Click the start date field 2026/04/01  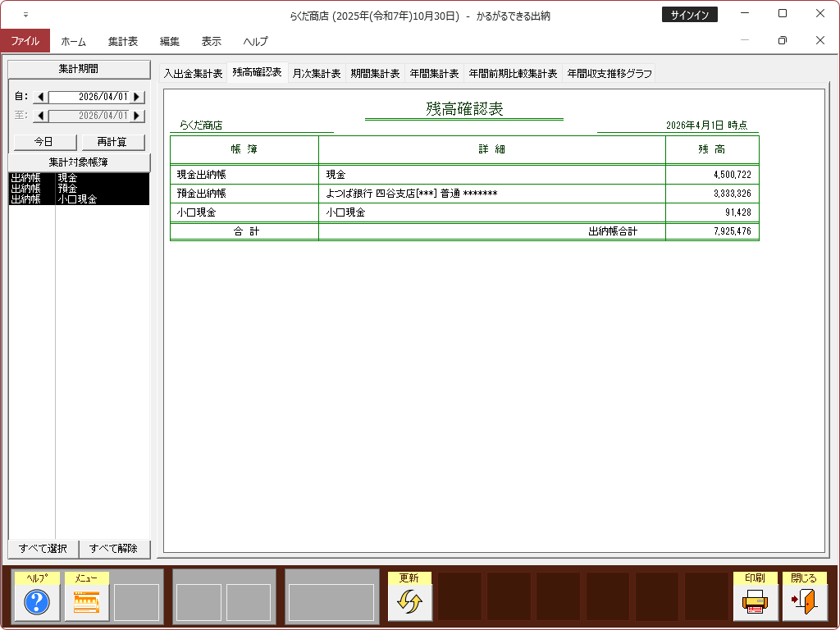point(89,97)
